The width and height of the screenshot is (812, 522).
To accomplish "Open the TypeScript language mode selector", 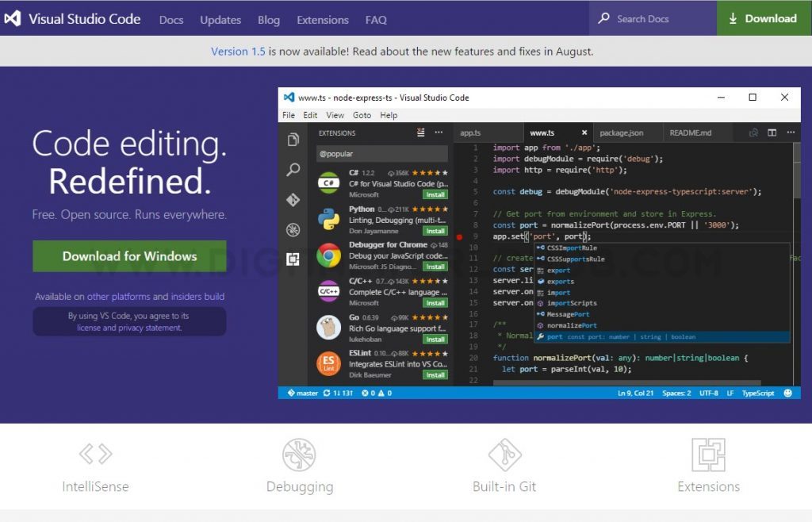I will (x=758, y=393).
